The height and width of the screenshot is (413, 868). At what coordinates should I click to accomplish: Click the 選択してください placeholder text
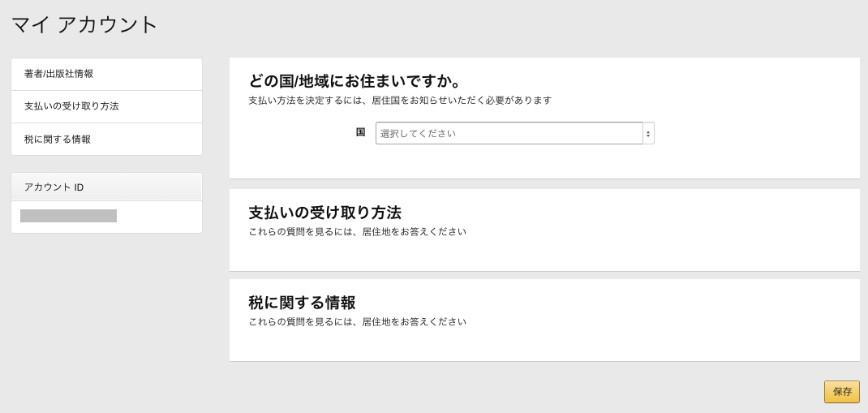pyautogui.click(x=418, y=133)
